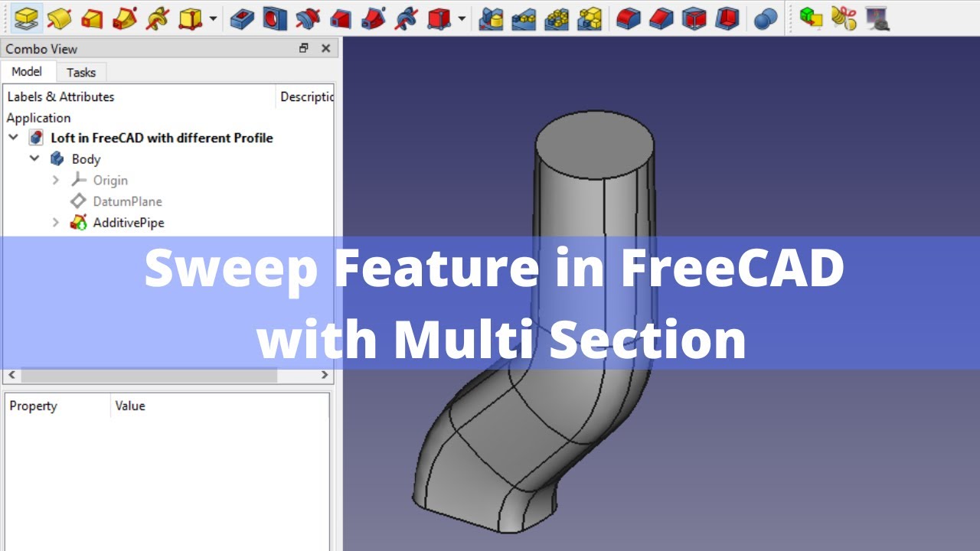
Task: Select the Polar Pattern tool
Action: 557,18
